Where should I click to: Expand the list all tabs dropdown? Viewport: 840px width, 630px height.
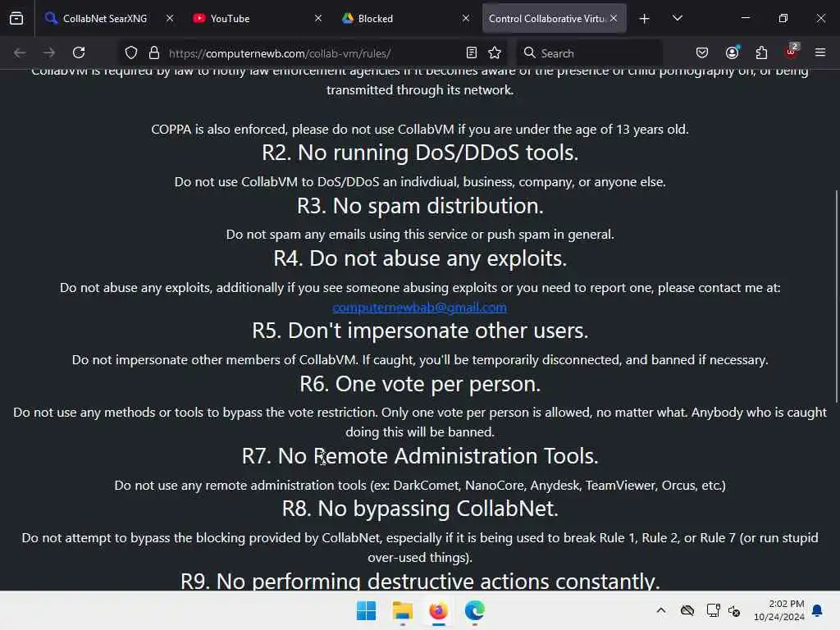tap(677, 18)
